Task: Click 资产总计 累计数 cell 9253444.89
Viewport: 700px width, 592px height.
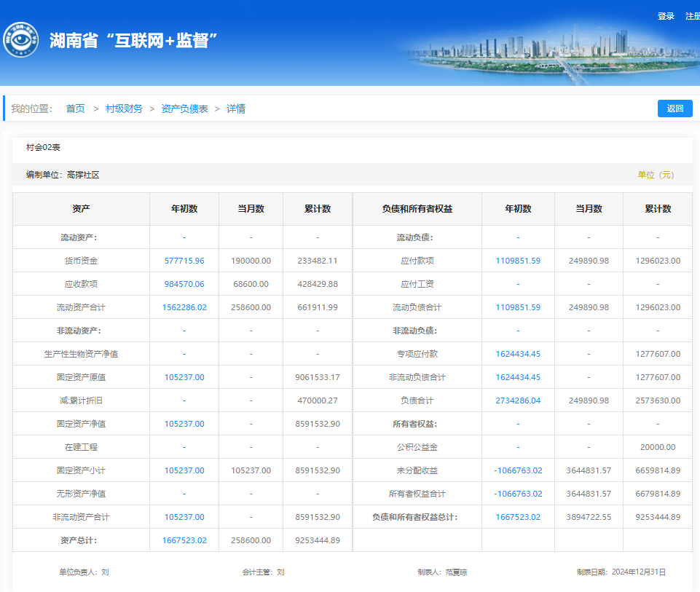Action: 318,540
